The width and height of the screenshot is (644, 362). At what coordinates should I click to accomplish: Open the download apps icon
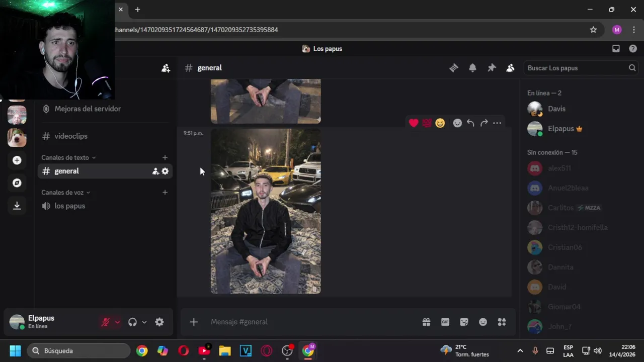coord(17,205)
